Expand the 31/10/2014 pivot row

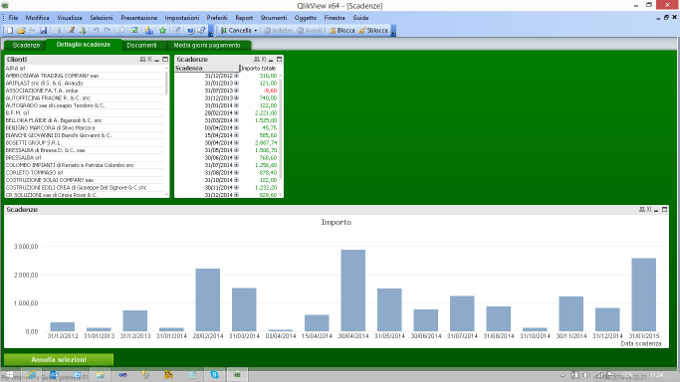[x=236, y=180]
